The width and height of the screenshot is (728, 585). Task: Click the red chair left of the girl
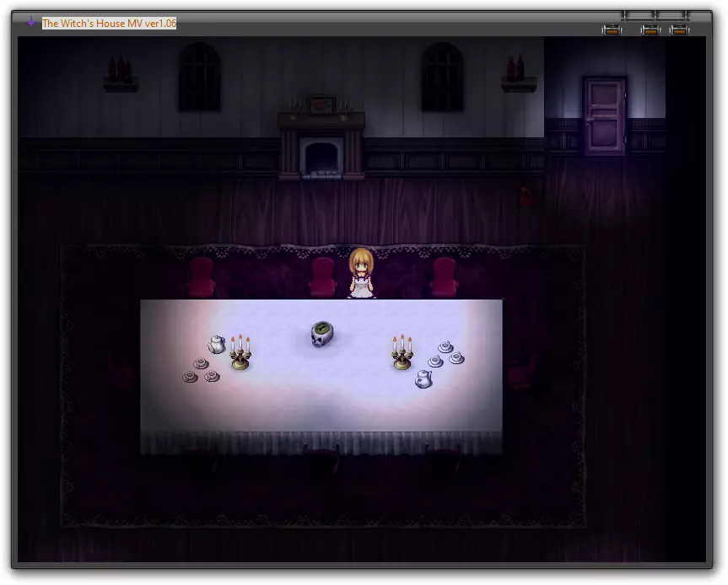tap(323, 277)
